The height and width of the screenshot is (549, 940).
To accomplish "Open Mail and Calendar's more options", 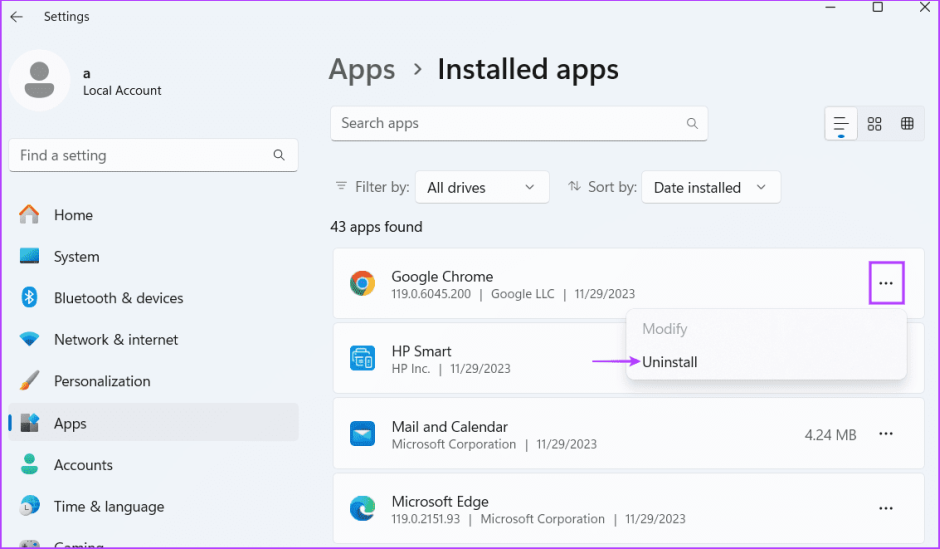I will 886,434.
